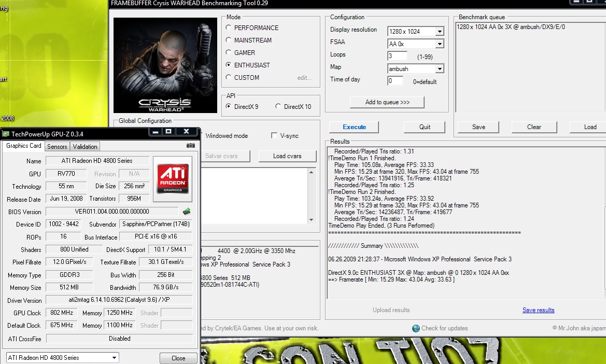
Task: Click the Bandwidth 76.9 GB/s value
Action: click(166, 287)
